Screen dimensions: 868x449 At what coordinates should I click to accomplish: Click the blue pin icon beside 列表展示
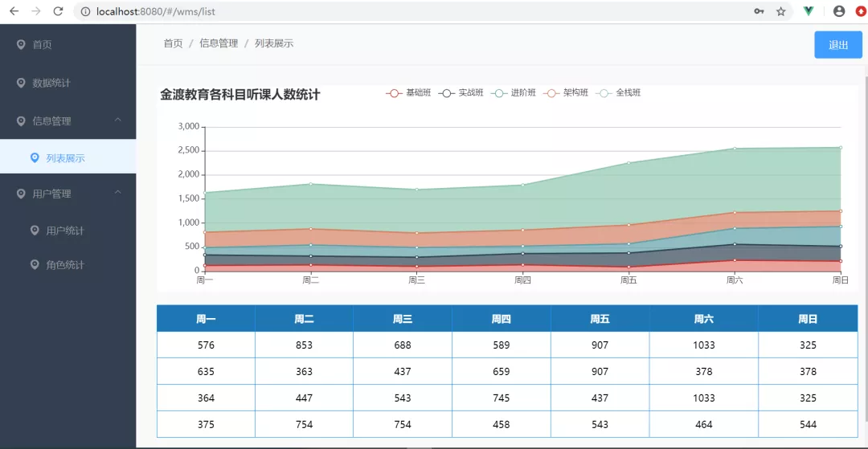click(x=35, y=158)
